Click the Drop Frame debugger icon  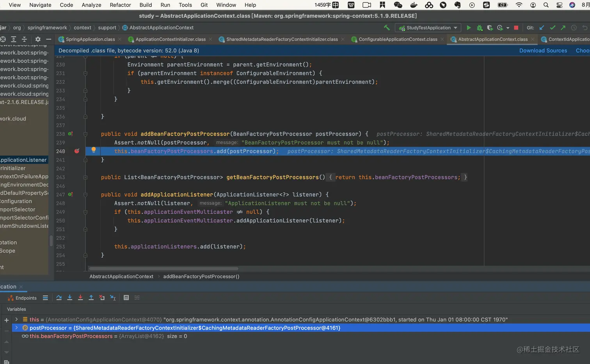click(x=102, y=298)
